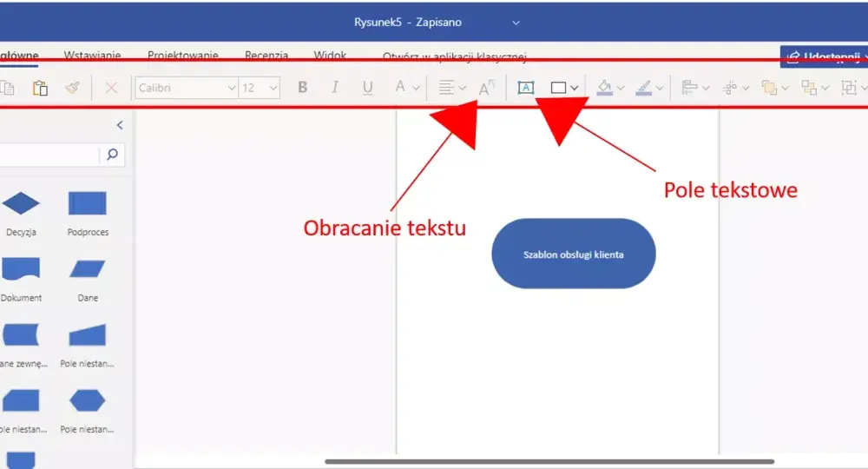Click the Udostępnij share button

click(825, 57)
